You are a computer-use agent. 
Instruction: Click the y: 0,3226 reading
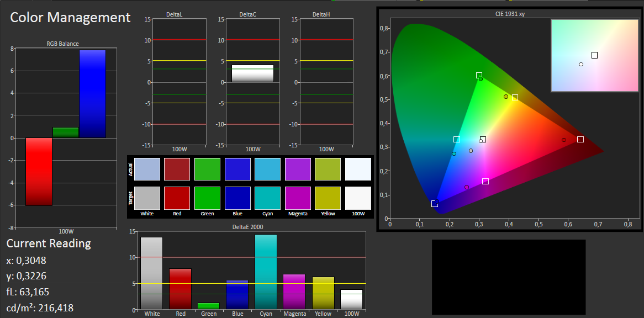coord(27,276)
